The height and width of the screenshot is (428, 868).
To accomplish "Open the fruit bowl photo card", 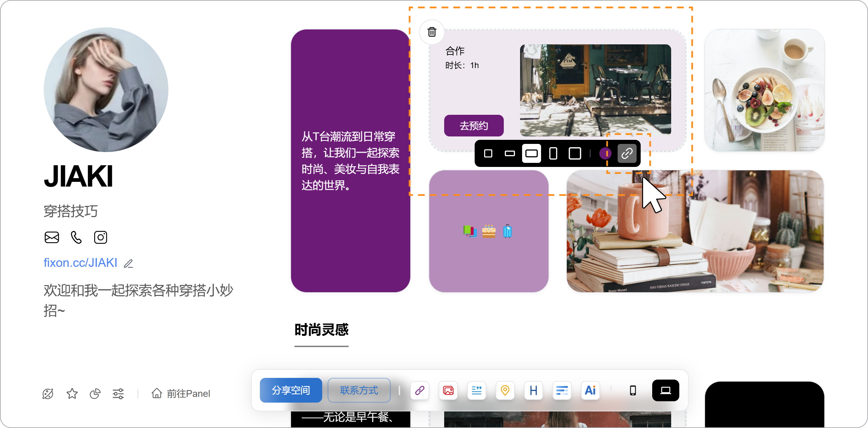I will click(x=764, y=90).
